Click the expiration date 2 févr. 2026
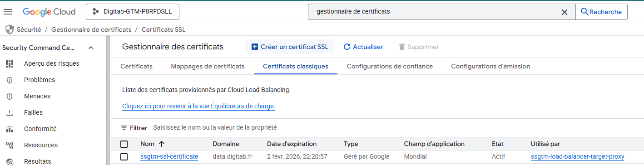Image resolution: width=644 pixels, height=165 pixels. click(x=297, y=156)
